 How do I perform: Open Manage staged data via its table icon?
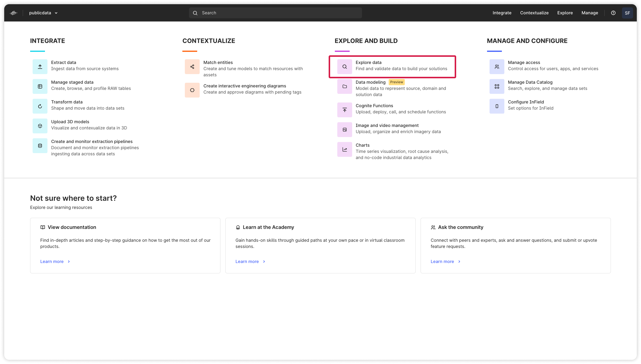[x=40, y=86]
